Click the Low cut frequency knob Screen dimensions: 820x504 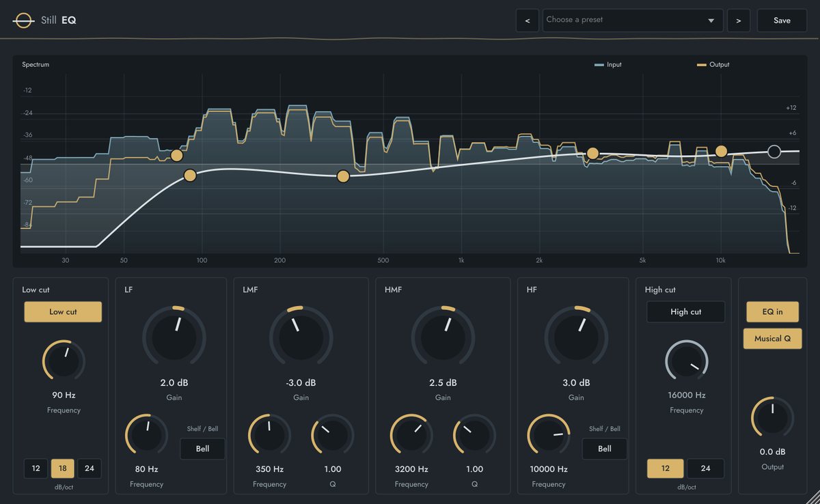coord(64,361)
